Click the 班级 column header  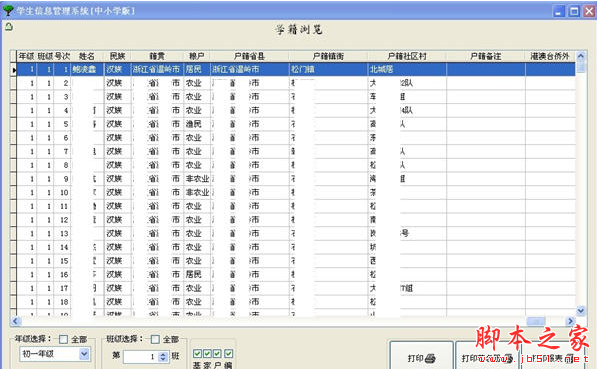(x=45, y=56)
